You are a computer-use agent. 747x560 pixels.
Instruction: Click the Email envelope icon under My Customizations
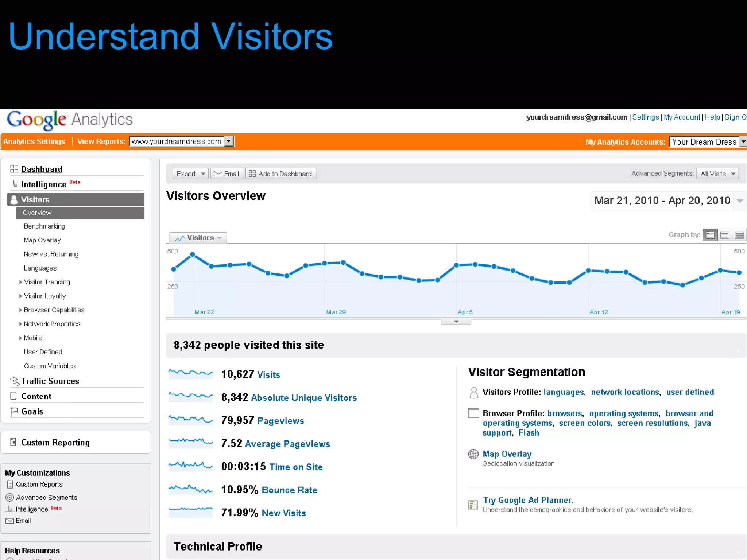click(10, 521)
